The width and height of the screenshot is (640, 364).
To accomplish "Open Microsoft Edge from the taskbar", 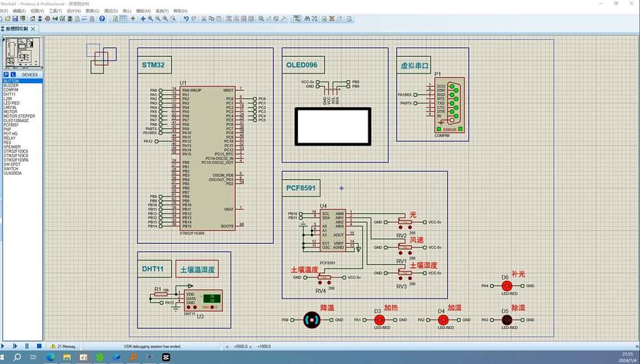I will 50,357.
